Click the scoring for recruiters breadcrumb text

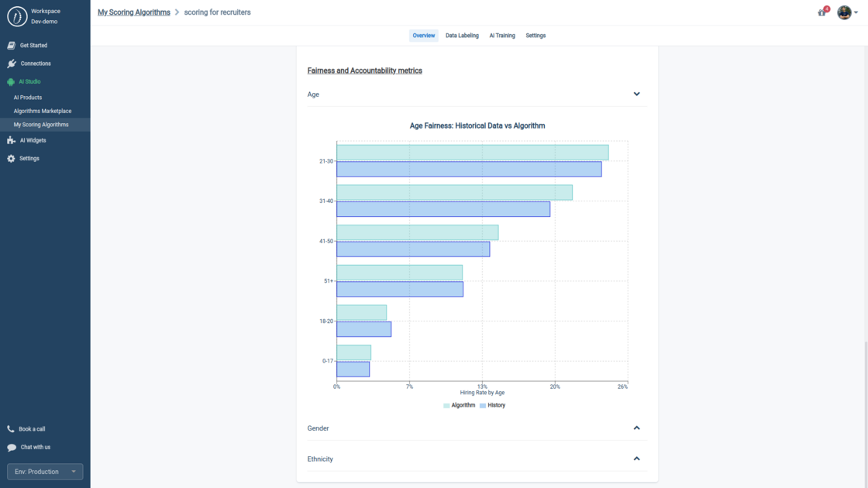coord(217,12)
